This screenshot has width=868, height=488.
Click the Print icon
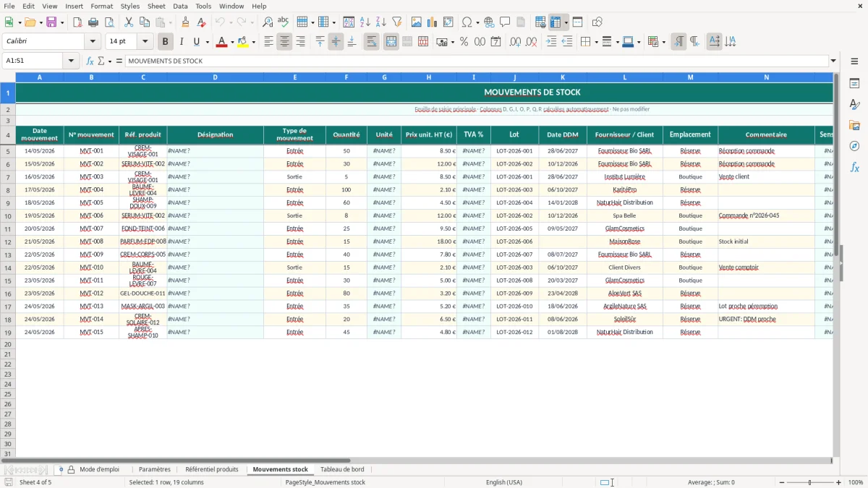(x=93, y=22)
